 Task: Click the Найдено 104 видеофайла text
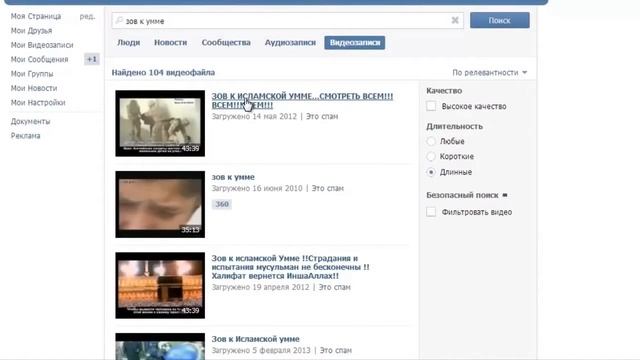163,72
